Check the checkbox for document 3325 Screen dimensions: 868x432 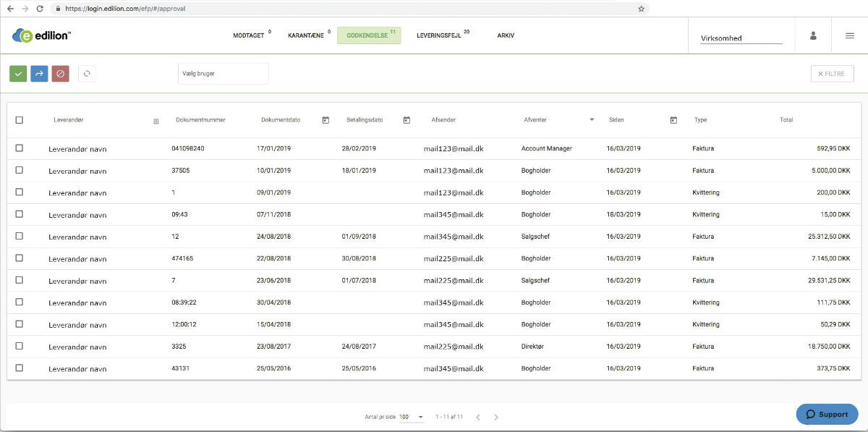click(x=20, y=346)
